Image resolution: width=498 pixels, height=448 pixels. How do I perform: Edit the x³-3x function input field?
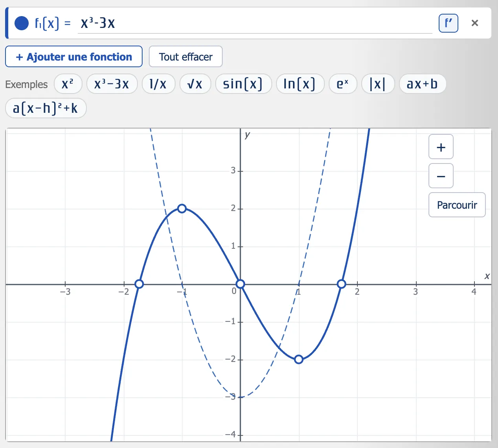click(x=255, y=24)
